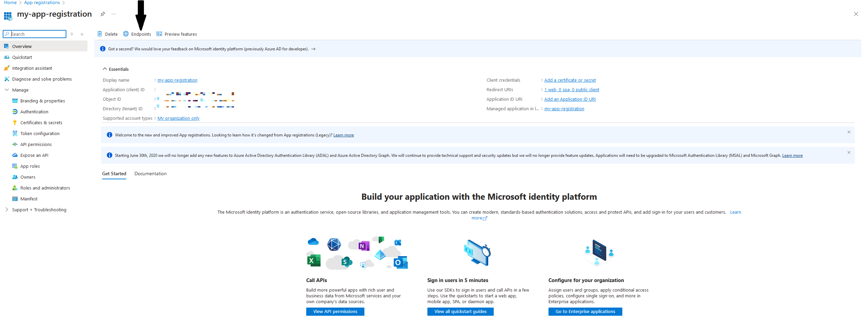This screenshot has height=329, width=868.
Task: Open Add a certificate or secret link
Action: (x=570, y=80)
